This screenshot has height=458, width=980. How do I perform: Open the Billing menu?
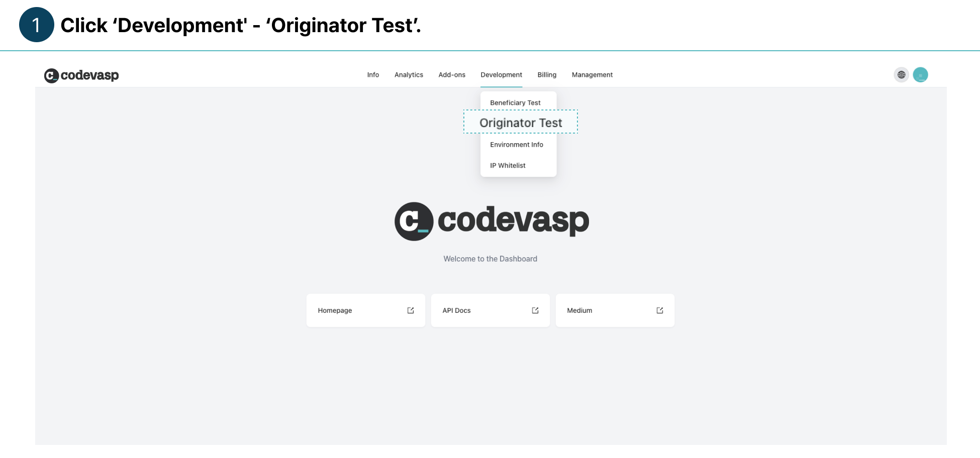(547, 75)
